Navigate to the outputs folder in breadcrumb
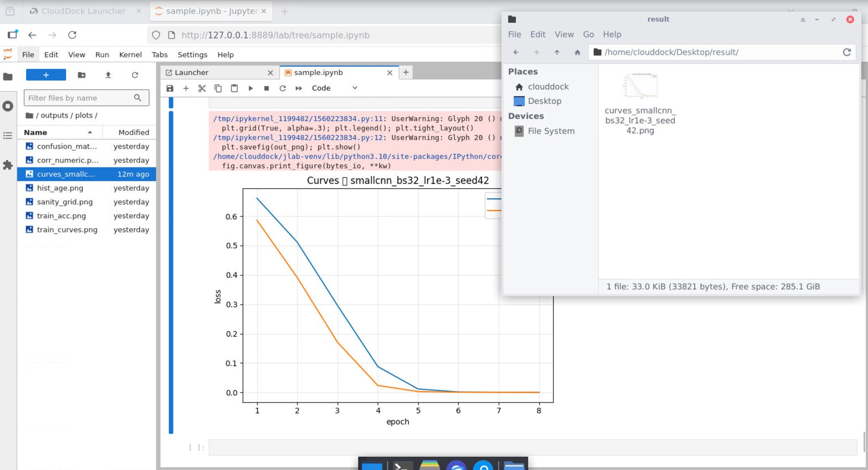This screenshot has height=470, width=868. (54, 115)
